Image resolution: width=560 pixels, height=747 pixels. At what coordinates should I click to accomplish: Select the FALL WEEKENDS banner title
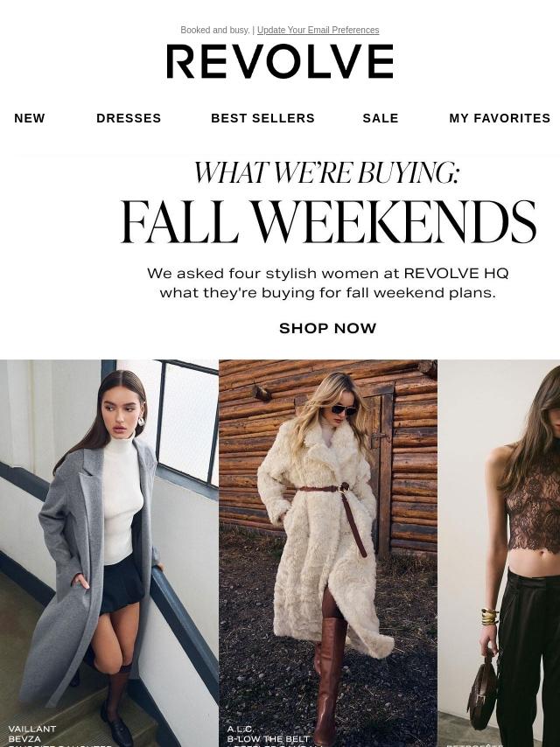(x=328, y=222)
